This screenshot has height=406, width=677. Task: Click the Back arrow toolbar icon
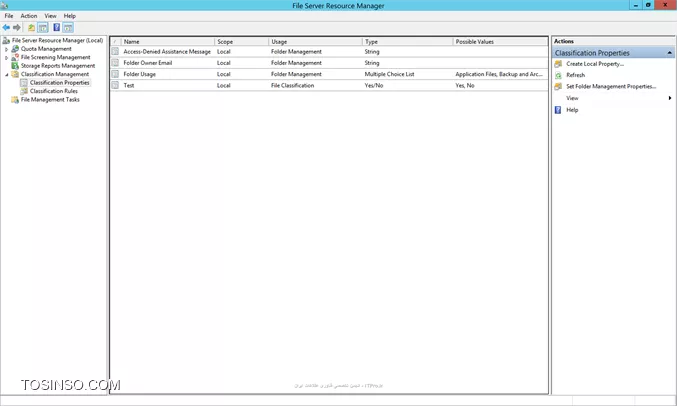pyautogui.click(x=6, y=28)
